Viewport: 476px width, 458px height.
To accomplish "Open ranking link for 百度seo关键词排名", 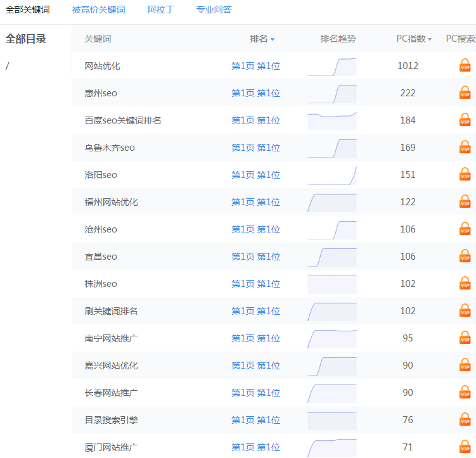I will coord(255,120).
